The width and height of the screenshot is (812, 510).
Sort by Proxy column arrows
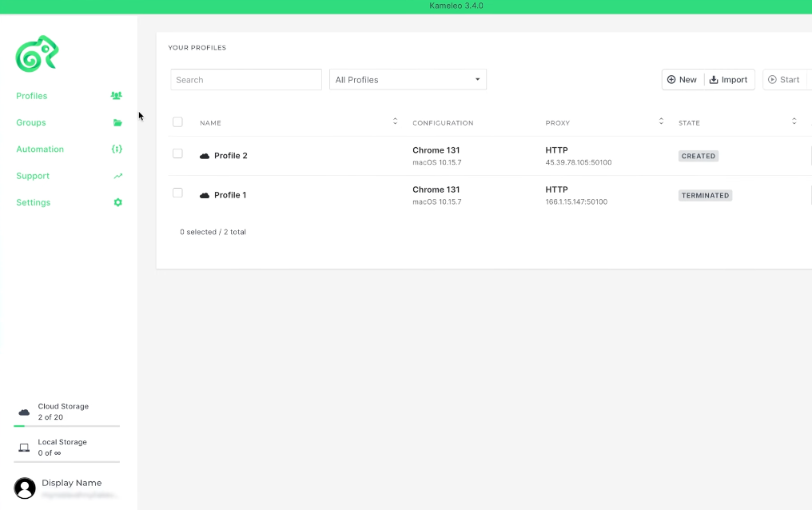pos(661,122)
